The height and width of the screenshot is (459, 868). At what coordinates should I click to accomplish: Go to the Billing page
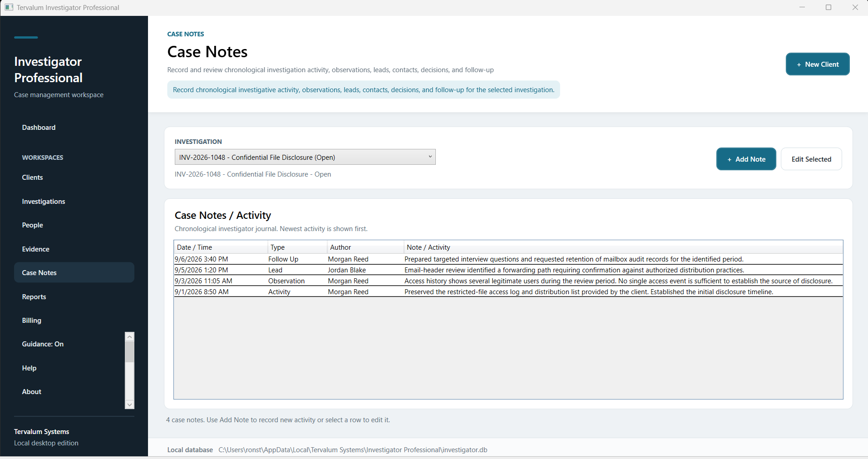pos(74,321)
